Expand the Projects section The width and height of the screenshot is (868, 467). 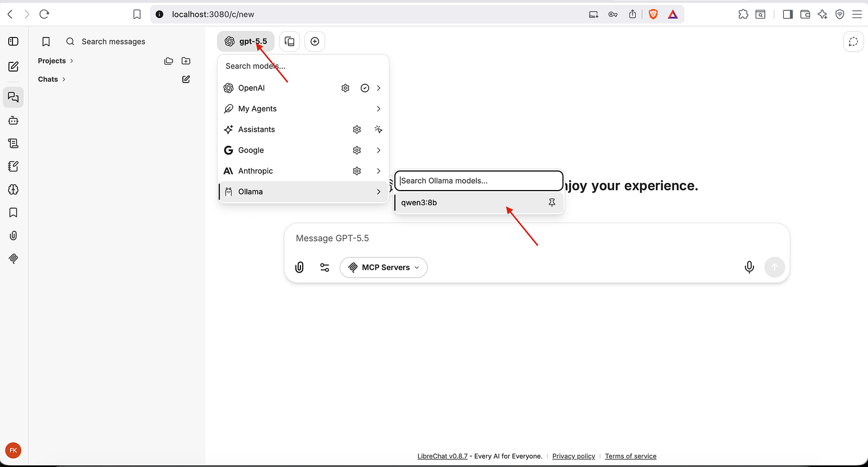pyautogui.click(x=55, y=61)
